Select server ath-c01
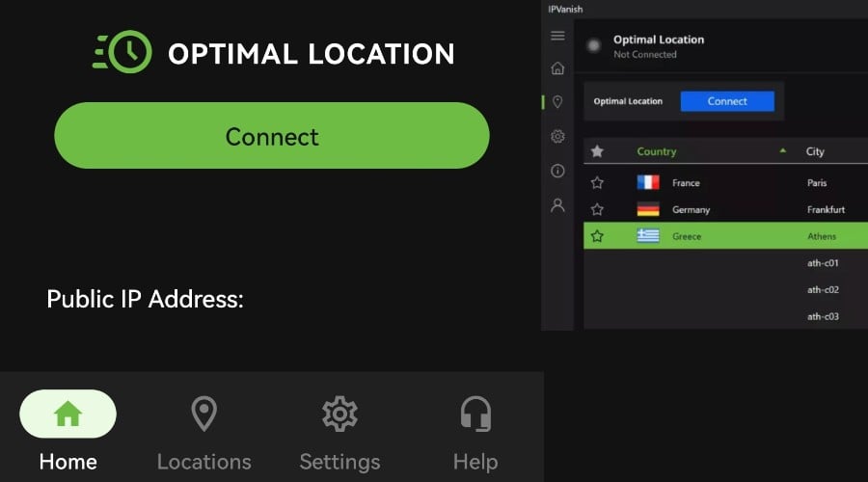This screenshot has height=482, width=868. pyautogui.click(x=823, y=263)
